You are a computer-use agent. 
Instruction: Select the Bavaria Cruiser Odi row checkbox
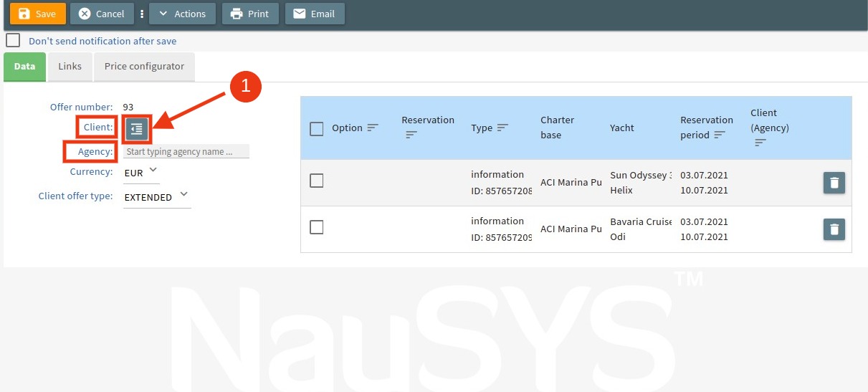[x=317, y=227]
